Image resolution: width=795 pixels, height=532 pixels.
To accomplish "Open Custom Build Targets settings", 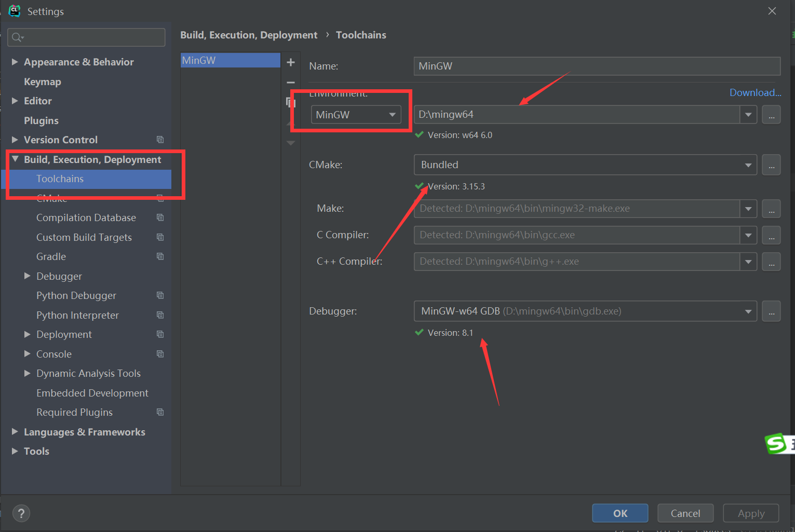I will pyautogui.click(x=84, y=237).
